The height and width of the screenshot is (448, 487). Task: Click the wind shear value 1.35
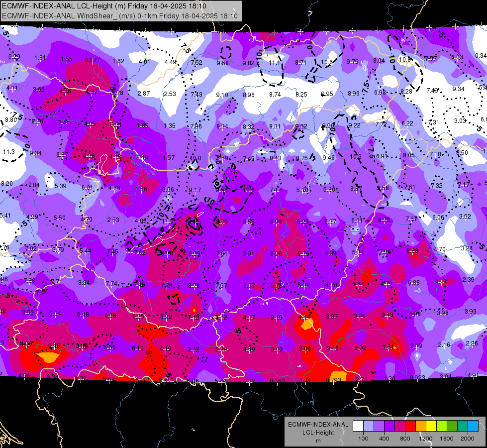coord(170,126)
